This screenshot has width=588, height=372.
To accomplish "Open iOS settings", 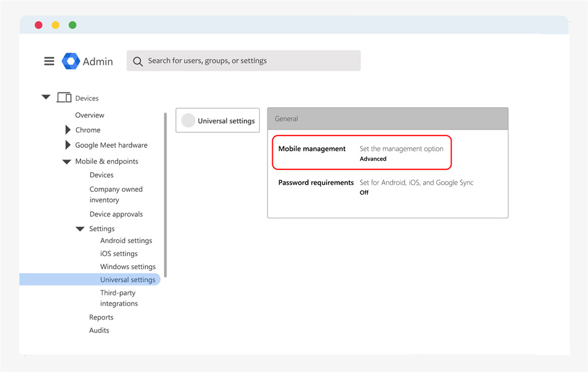I will [x=119, y=254].
